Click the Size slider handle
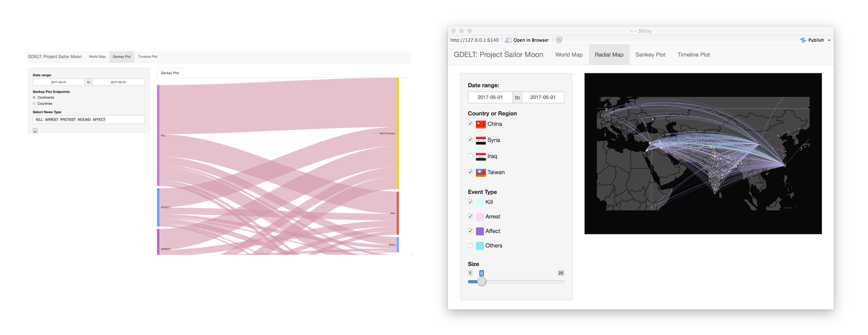This screenshot has height=335, width=868. [481, 282]
